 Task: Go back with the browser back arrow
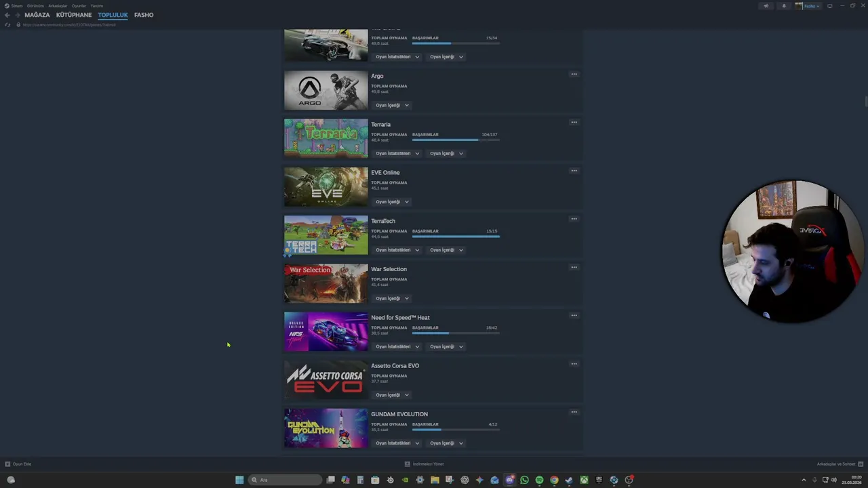pos(7,15)
